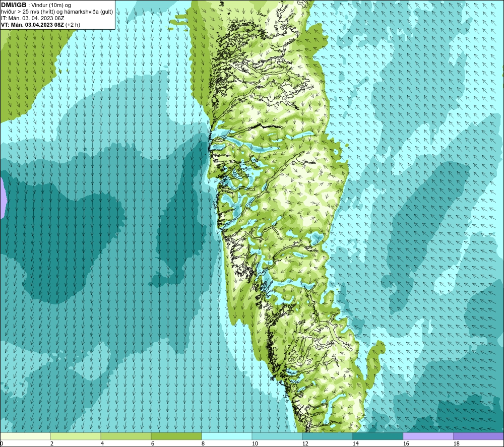Select the 10–12 m/s light teal swatch
The width and height of the screenshot is (504, 447).
coord(277,436)
